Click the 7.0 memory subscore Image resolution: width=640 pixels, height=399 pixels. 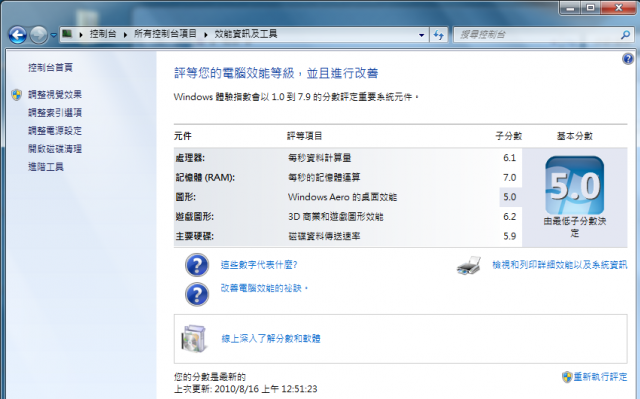coord(509,177)
